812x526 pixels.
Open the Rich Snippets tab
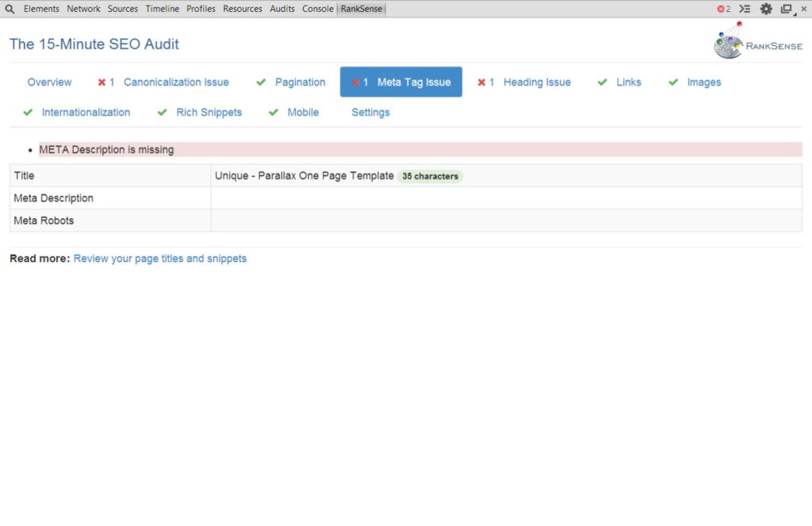tap(199, 113)
